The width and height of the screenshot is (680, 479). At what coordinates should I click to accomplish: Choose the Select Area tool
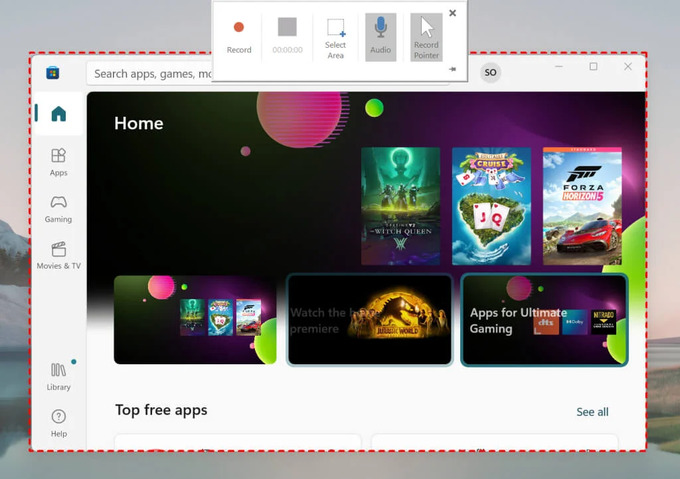pos(336,35)
